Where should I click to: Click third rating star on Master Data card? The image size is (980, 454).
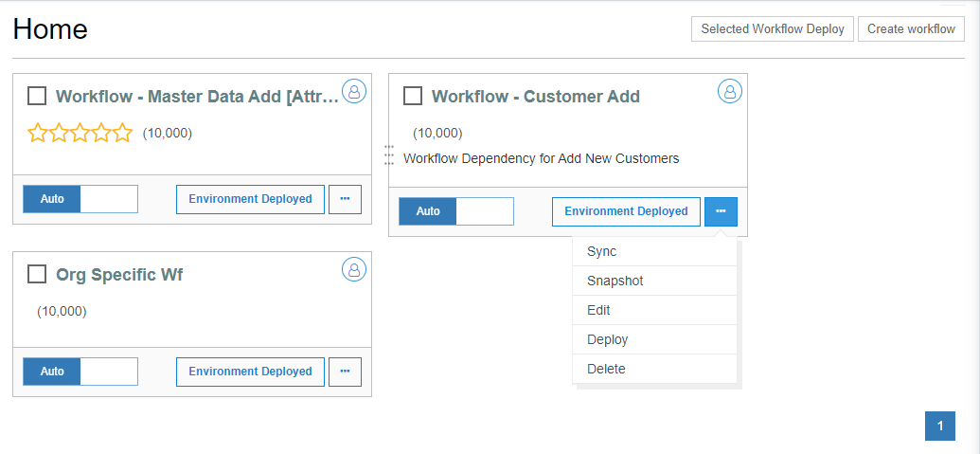(x=80, y=133)
